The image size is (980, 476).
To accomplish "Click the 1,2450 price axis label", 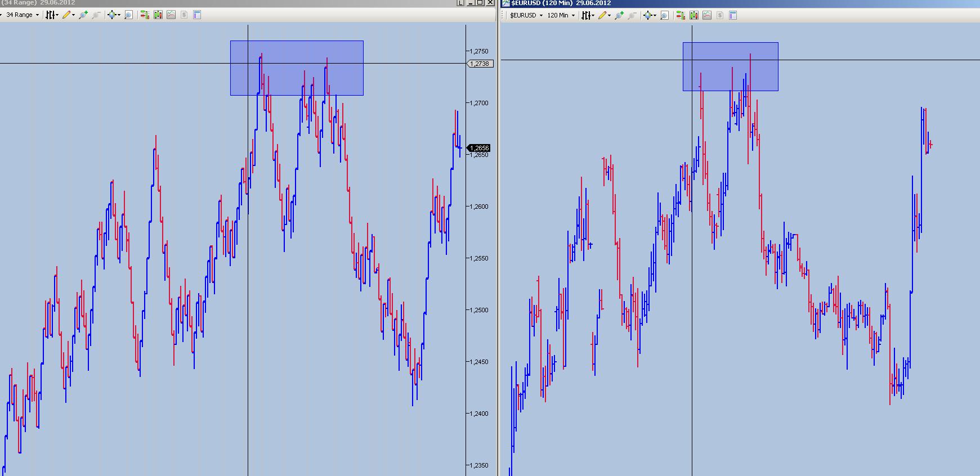I will point(480,362).
